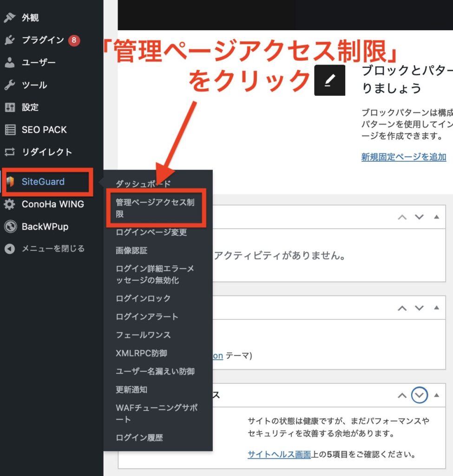Click the ConoHa WING gear icon
The height and width of the screenshot is (476, 453).
10,205
